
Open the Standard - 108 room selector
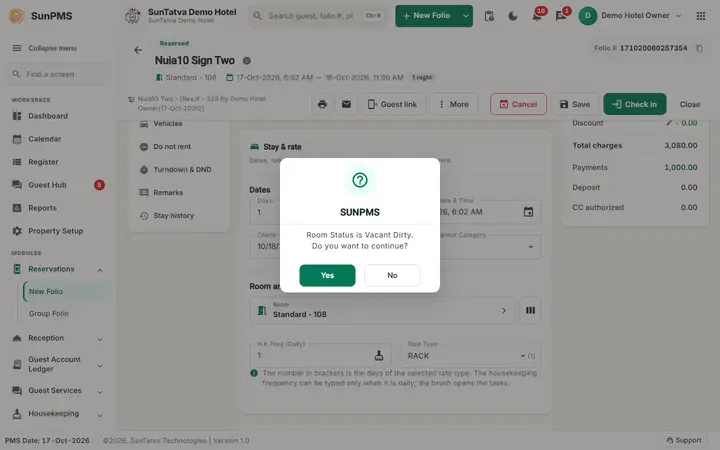click(382, 310)
